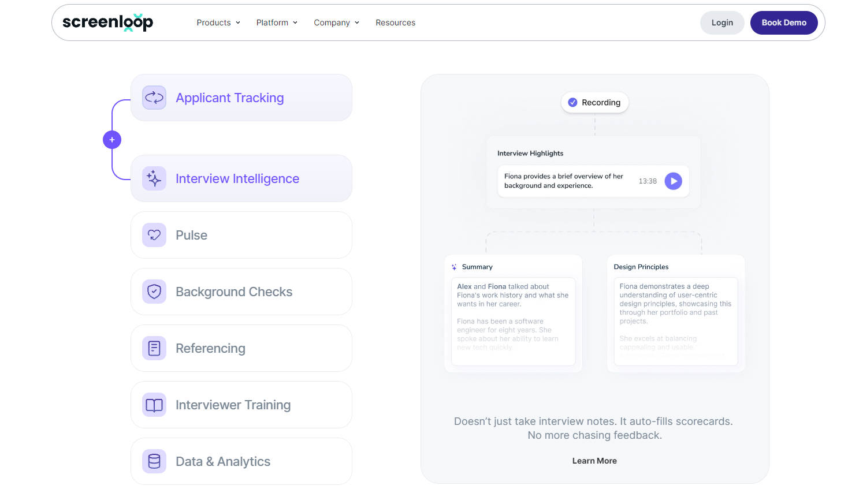The image size is (848, 504).
Task: Click the Background Checks shield icon
Action: [154, 292]
